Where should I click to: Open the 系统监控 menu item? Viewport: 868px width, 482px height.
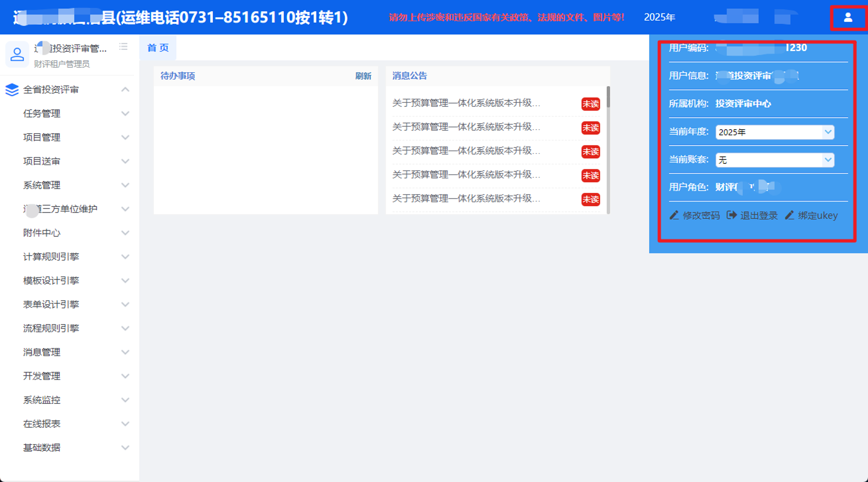(69, 400)
